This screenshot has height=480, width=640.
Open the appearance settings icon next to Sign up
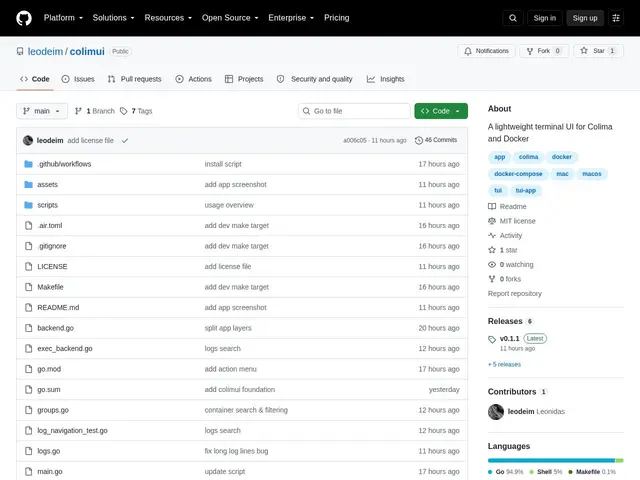pyautogui.click(x=616, y=18)
